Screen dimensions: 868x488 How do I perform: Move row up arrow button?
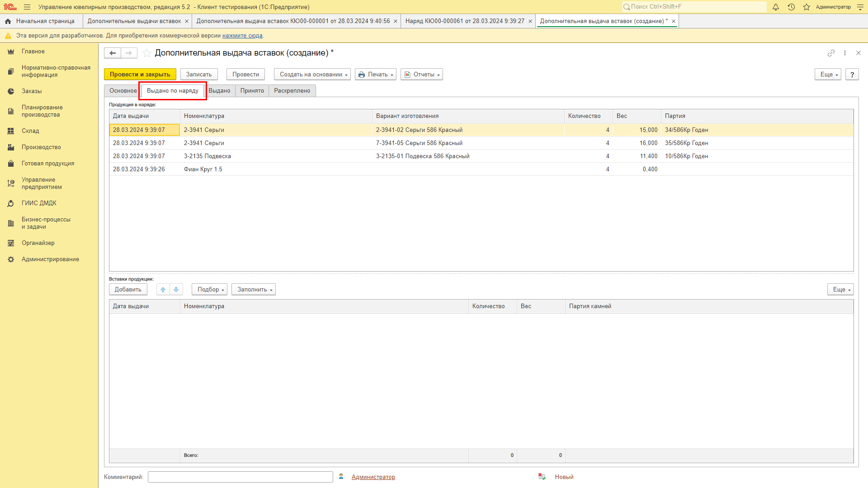(163, 290)
